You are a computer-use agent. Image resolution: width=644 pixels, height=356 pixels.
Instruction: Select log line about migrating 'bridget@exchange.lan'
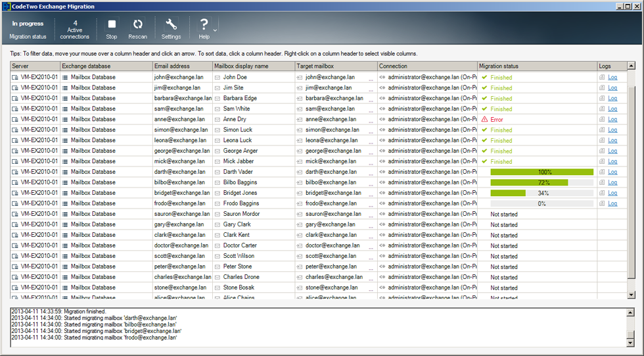[96, 331]
